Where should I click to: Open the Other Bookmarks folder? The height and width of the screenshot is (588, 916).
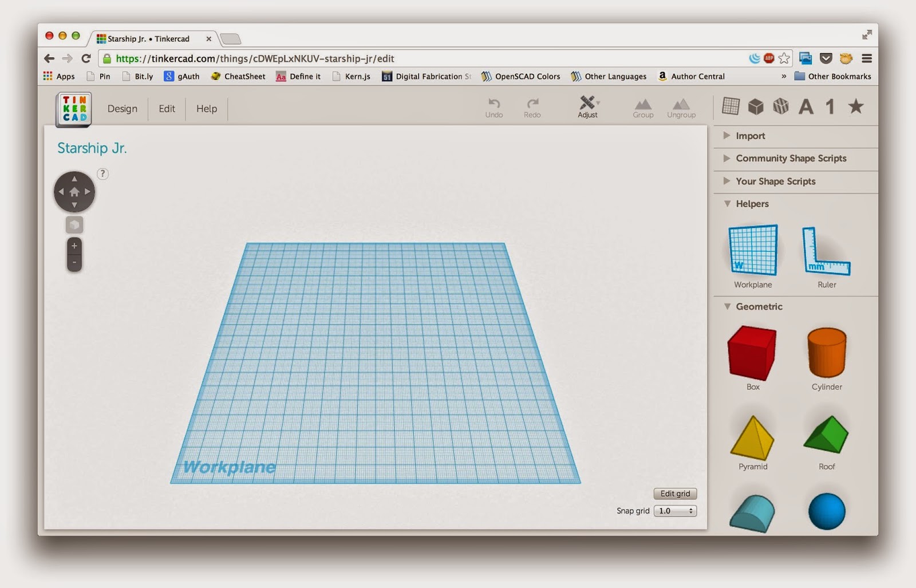click(833, 76)
